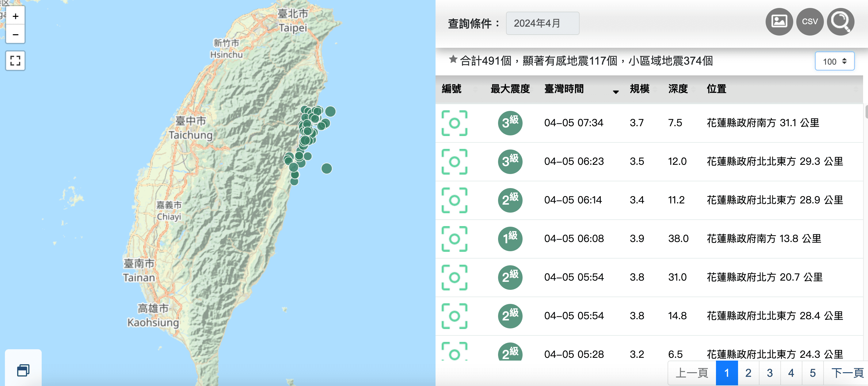
Task: Toggle fullscreen map view
Action: point(15,61)
